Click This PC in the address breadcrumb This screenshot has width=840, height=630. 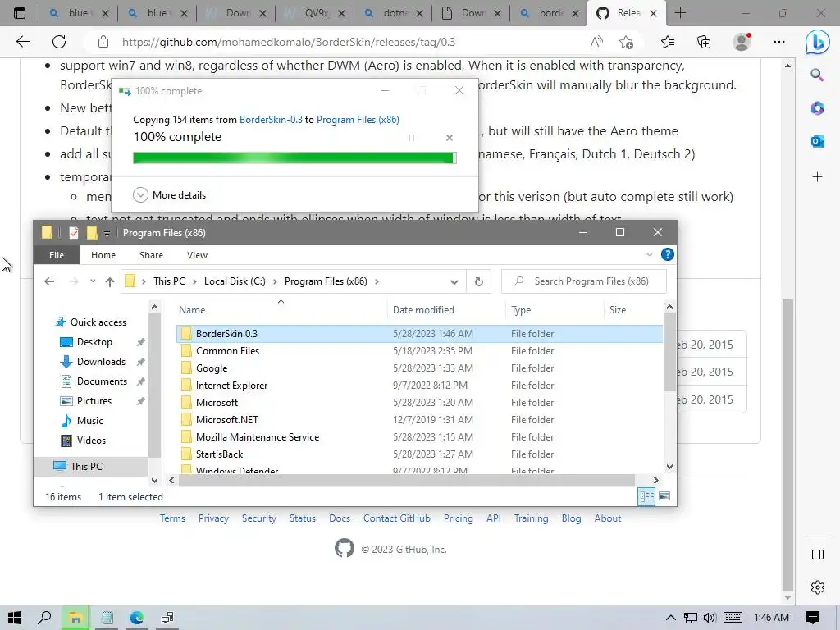point(169,281)
